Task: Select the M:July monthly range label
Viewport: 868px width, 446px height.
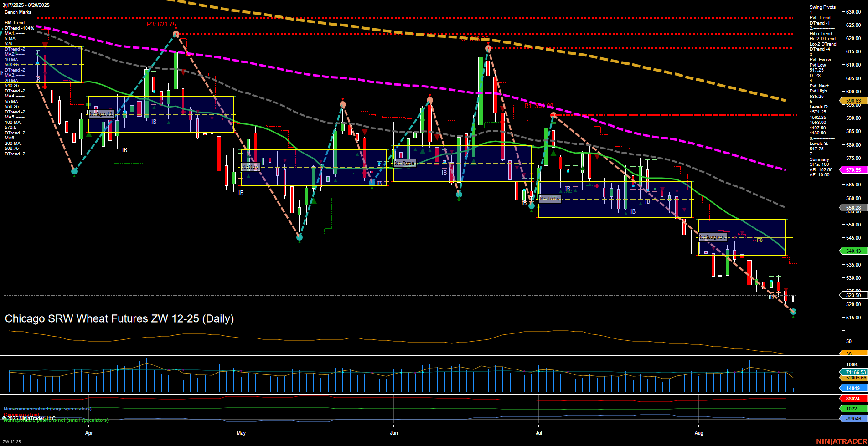Action: pos(550,199)
